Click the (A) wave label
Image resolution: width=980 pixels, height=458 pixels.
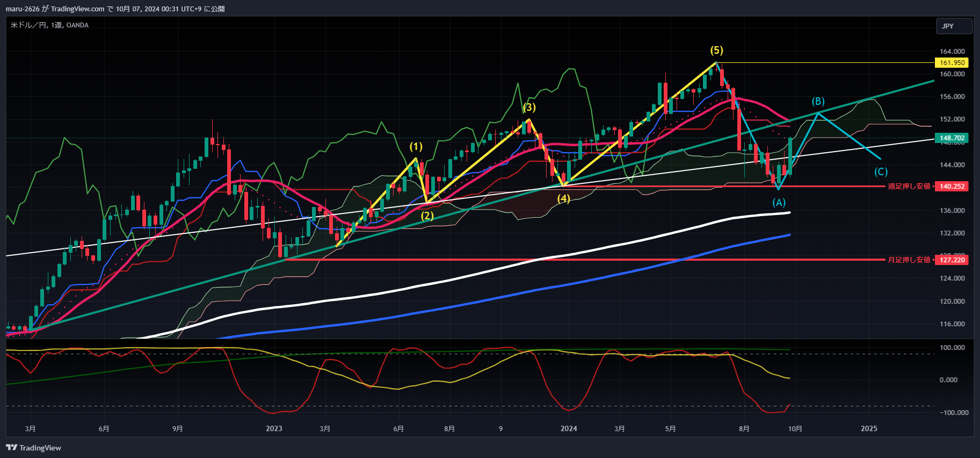(779, 203)
